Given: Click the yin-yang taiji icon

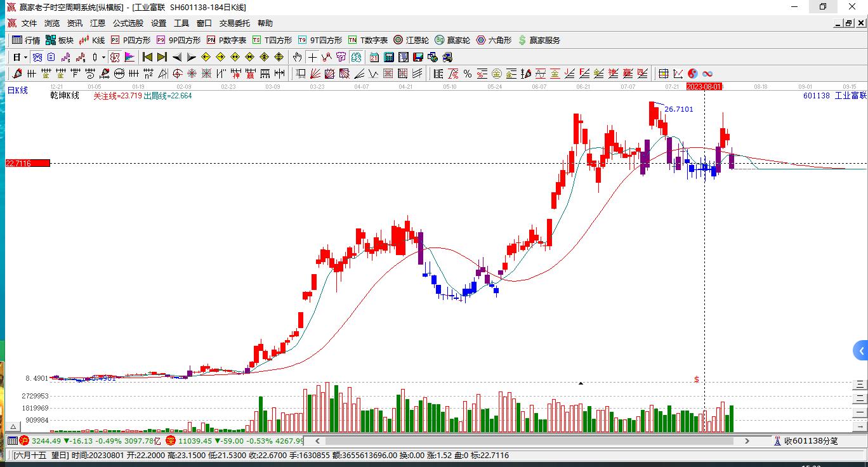Looking at the screenshot, I should point(693,74).
